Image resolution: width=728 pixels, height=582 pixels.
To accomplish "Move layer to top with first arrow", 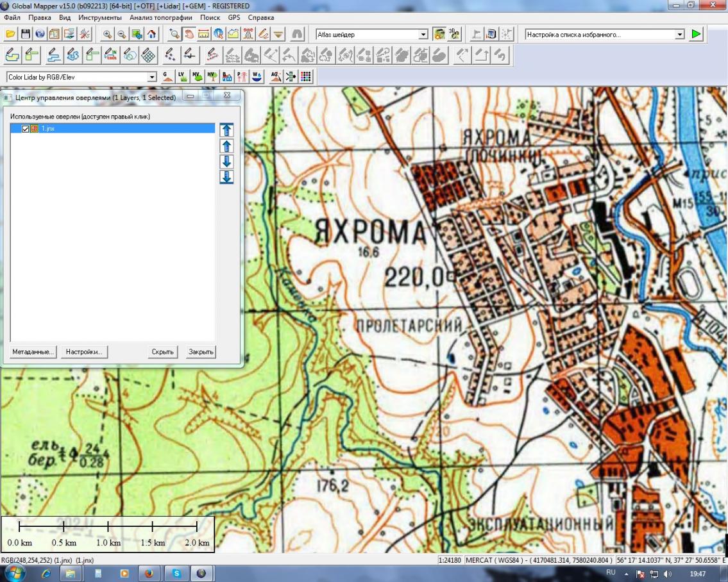I will click(x=226, y=130).
